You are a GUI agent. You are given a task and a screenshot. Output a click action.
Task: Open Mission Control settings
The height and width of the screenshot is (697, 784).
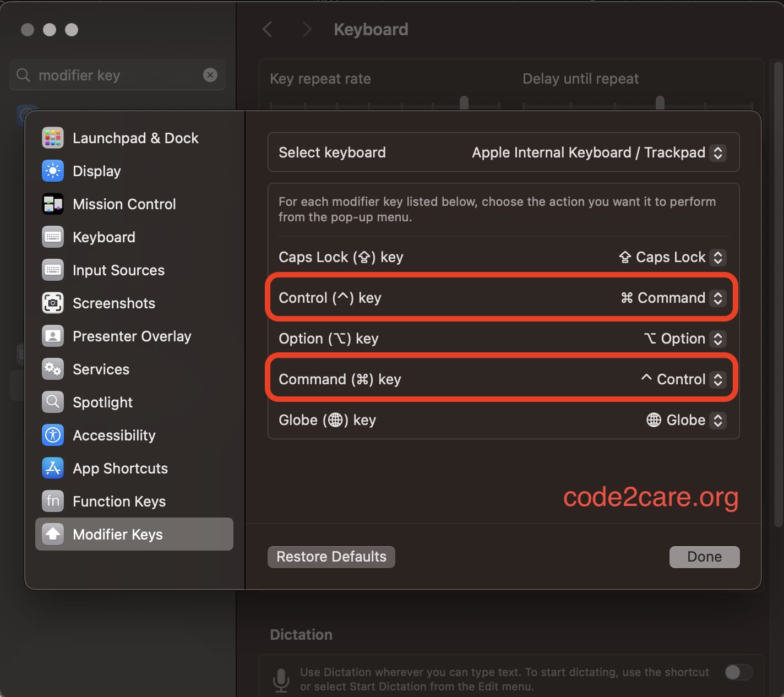point(124,204)
